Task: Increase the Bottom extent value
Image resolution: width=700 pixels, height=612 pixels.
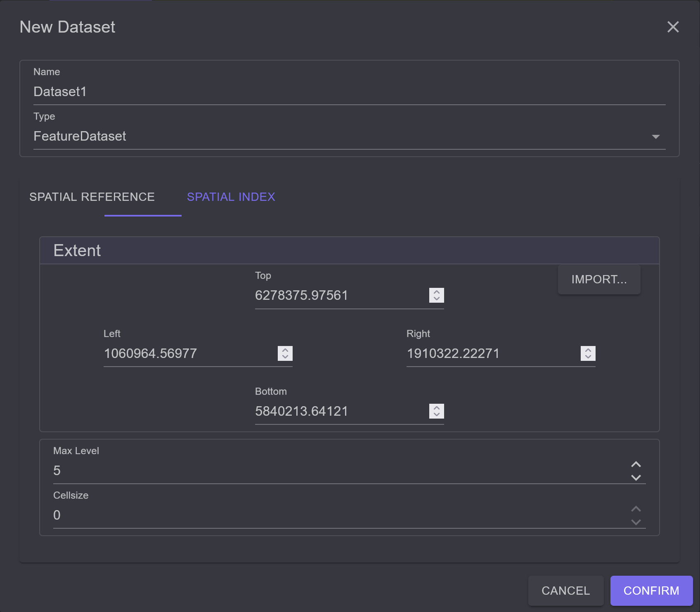Action: (x=437, y=407)
